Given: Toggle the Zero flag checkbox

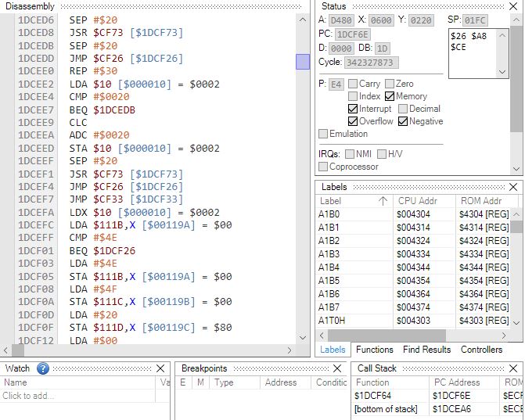Looking at the screenshot, I should pos(390,84).
